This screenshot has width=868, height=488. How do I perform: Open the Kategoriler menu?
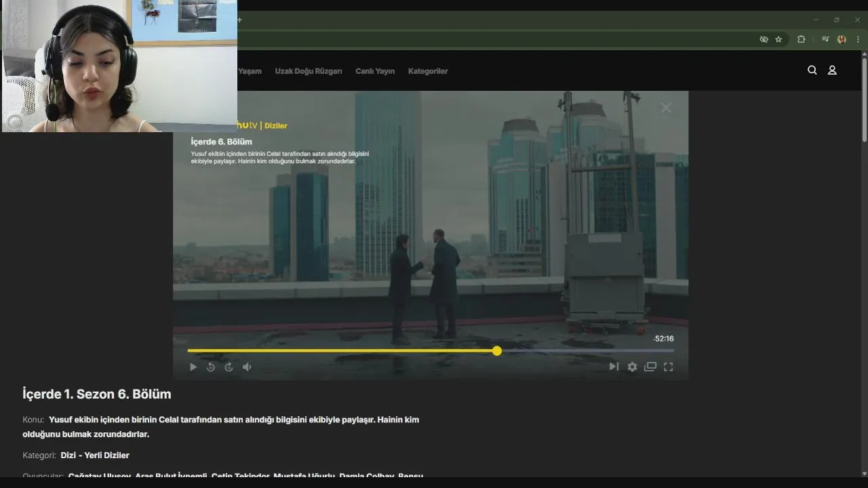(x=428, y=71)
